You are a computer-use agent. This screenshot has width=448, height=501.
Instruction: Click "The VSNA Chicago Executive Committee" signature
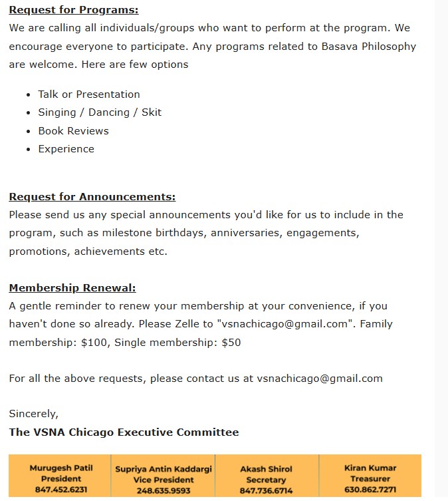[x=124, y=432]
